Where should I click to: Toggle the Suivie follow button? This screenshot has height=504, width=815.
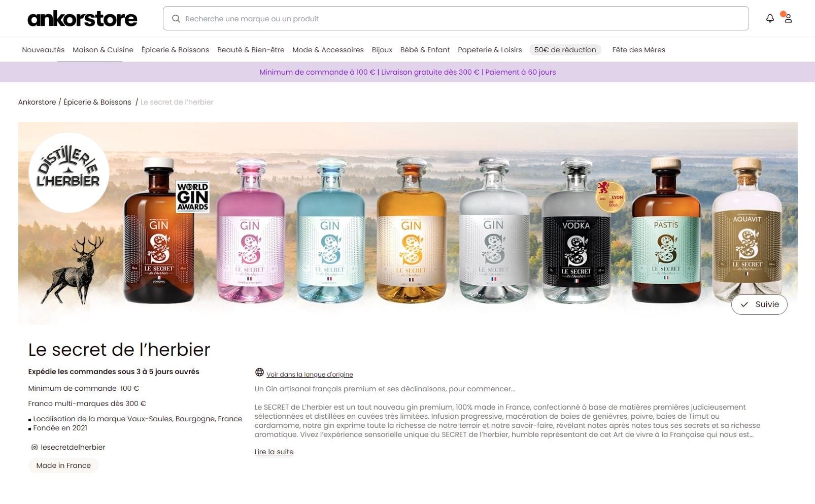pyautogui.click(x=759, y=305)
